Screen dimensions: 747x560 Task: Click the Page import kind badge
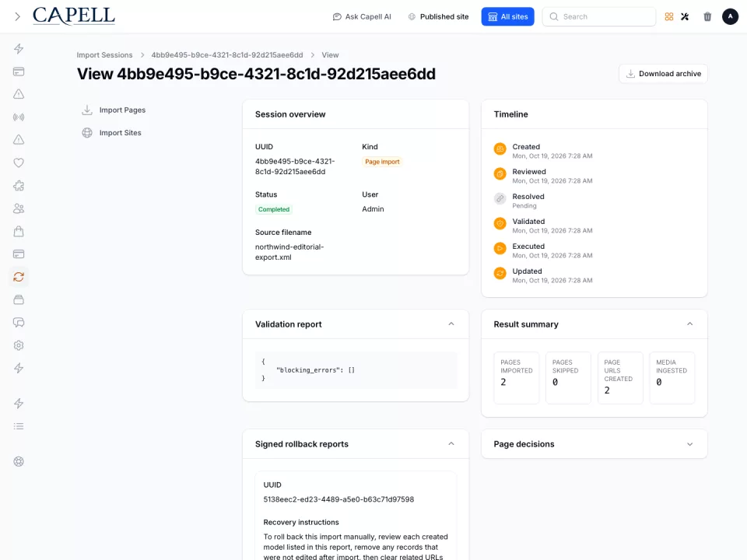[x=382, y=162]
